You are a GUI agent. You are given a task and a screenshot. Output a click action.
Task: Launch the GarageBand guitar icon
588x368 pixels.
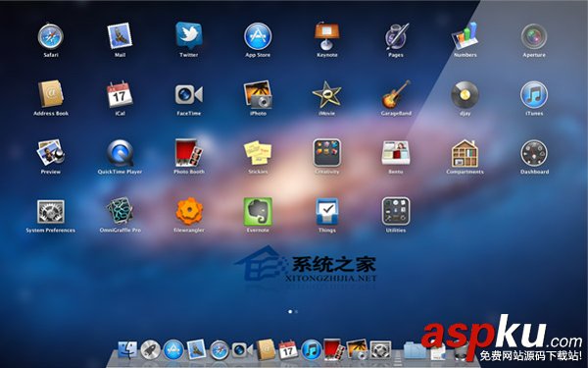tap(396, 94)
